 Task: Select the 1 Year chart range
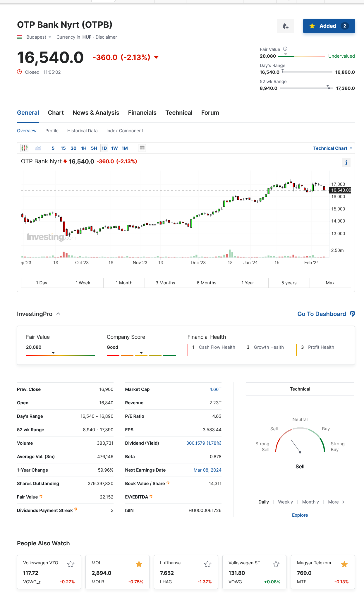pos(248,283)
